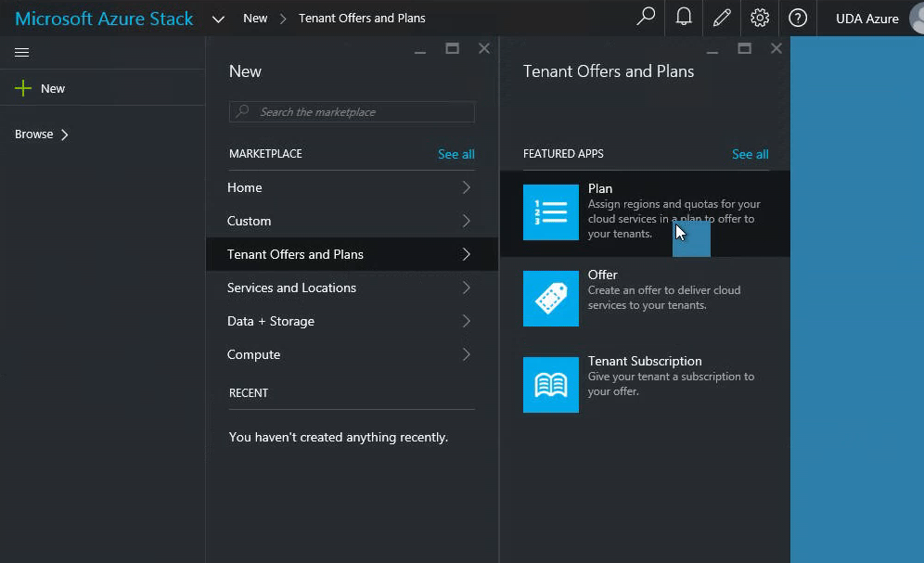Click the search magnifier icon in top bar

pos(646,18)
